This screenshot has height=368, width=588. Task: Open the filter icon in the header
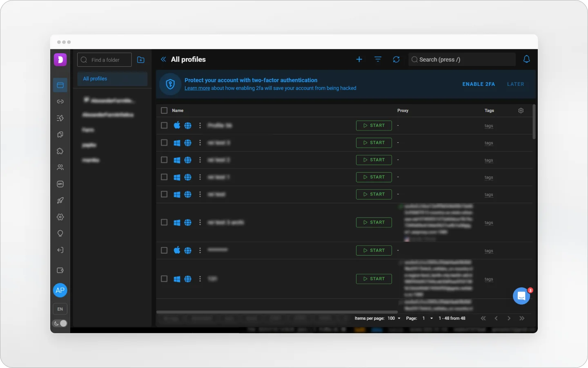pyautogui.click(x=378, y=60)
